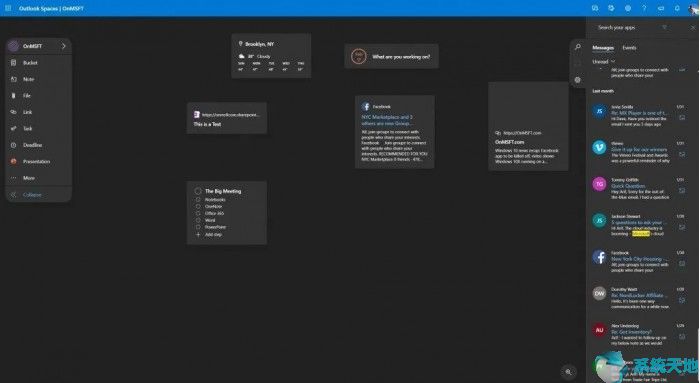This screenshot has width=700, height=383.
Task: Check the PowerPoint step circle
Action: coord(198,227)
